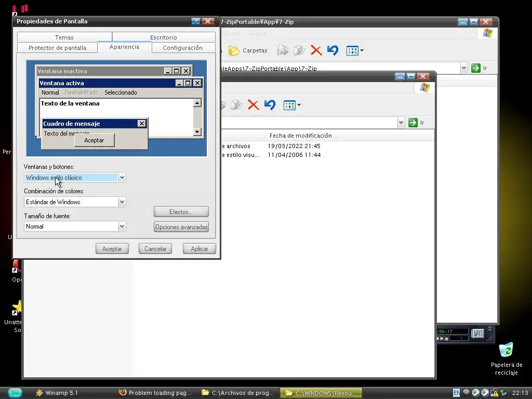Click Winamp 5.1 taskbar button
Image resolution: width=532 pixels, height=399 pixels.
tap(72, 393)
